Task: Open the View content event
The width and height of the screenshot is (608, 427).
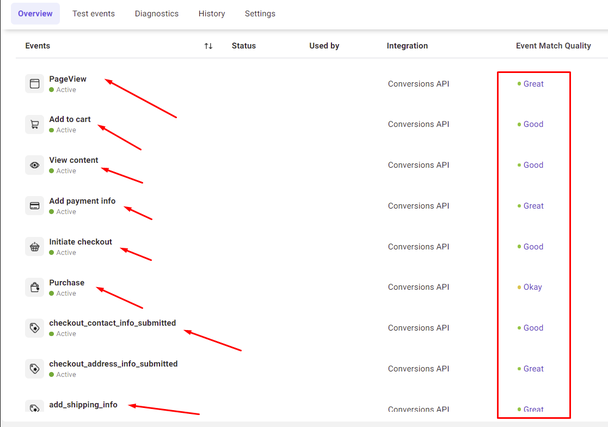Action: [74, 160]
